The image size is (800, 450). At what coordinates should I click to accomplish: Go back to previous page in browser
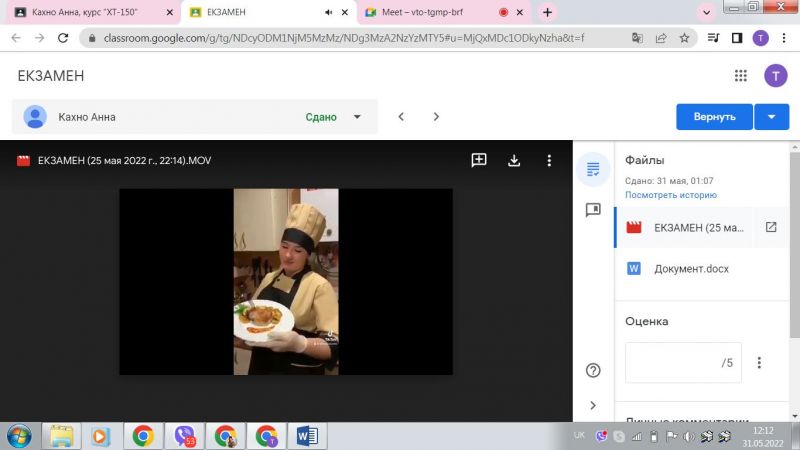(x=16, y=38)
